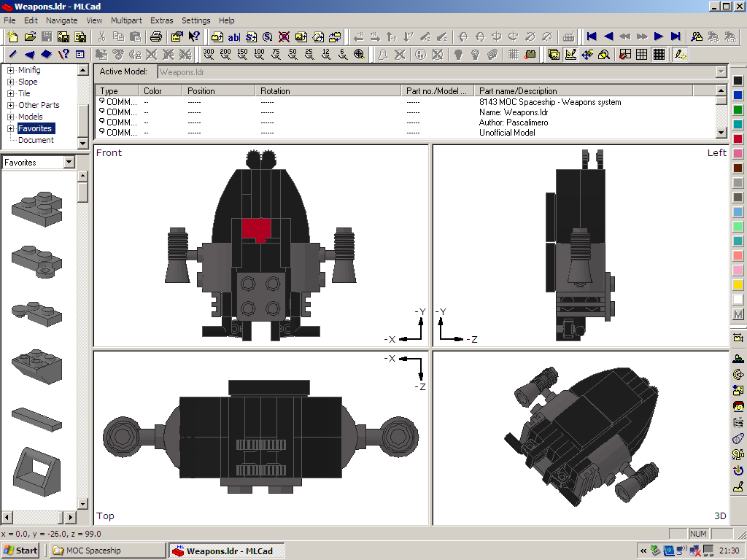Open the Extras menu
This screenshot has height=560, width=747.
(161, 20)
